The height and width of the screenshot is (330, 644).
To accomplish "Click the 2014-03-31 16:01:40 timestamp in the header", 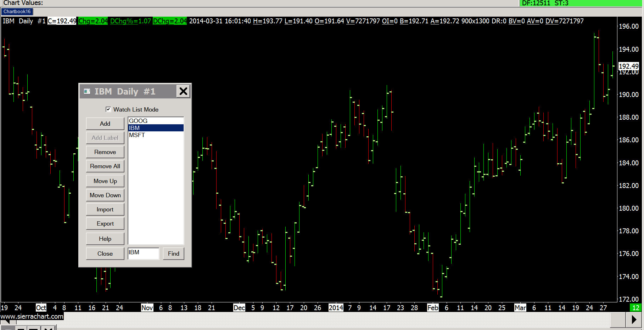I will click(220, 21).
